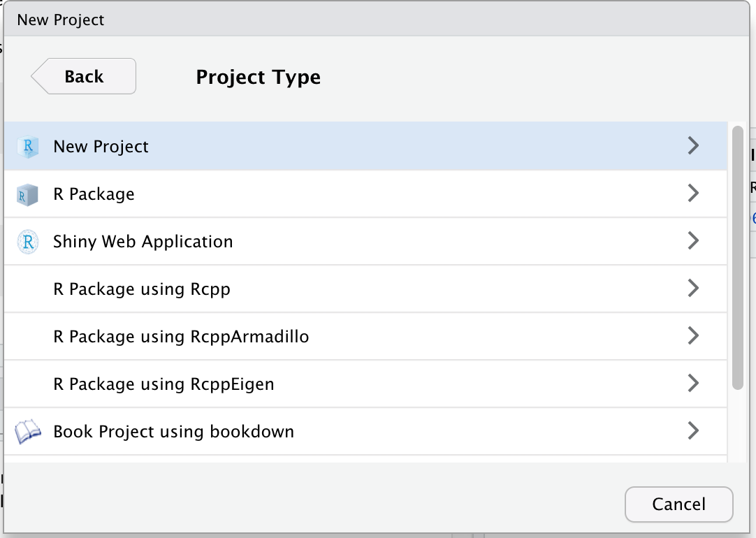Open Shiny Web Application chevron arrow
Screen dimensions: 756x538
coord(693,240)
